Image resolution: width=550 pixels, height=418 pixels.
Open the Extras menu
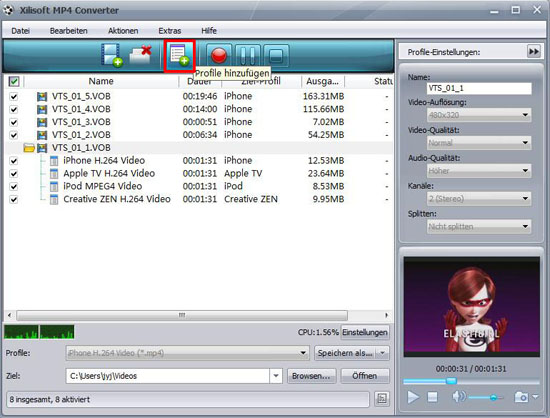click(170, 31)
